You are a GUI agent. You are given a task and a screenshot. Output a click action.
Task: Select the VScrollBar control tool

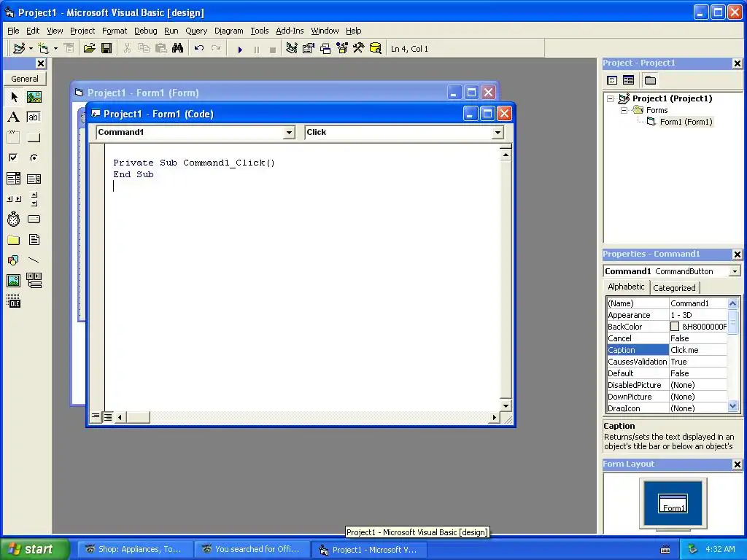coord(34,199)
